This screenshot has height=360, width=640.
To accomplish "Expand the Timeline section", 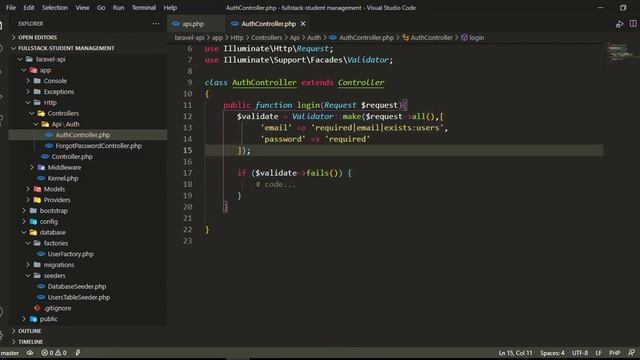I will [x=30, y=342].
